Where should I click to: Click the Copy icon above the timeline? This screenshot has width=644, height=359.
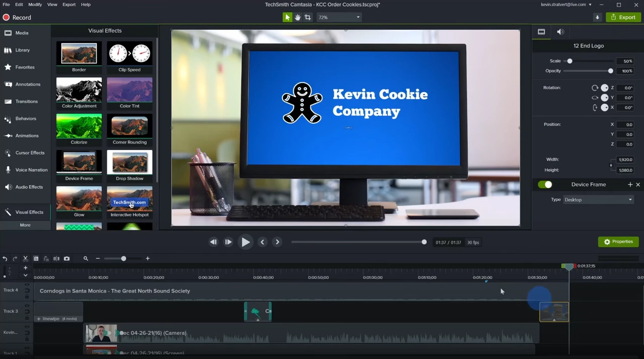[x=36, y=258]
